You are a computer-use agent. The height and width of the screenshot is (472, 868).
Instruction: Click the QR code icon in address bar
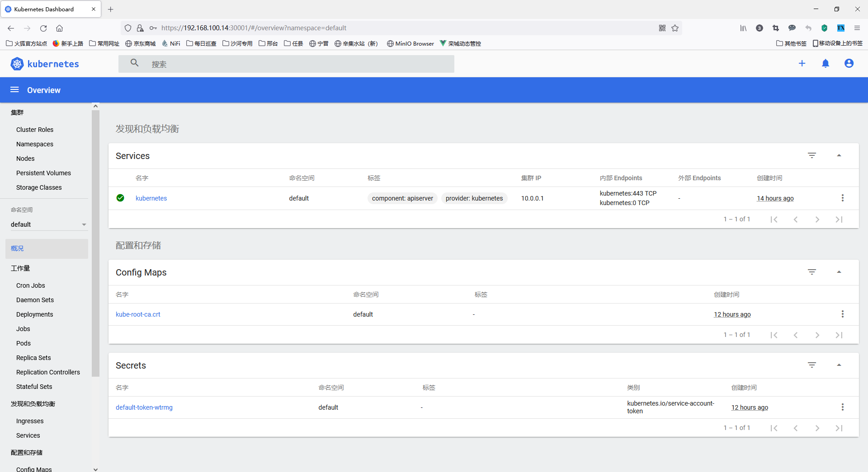pyautogui.click(x=662, y=28)
